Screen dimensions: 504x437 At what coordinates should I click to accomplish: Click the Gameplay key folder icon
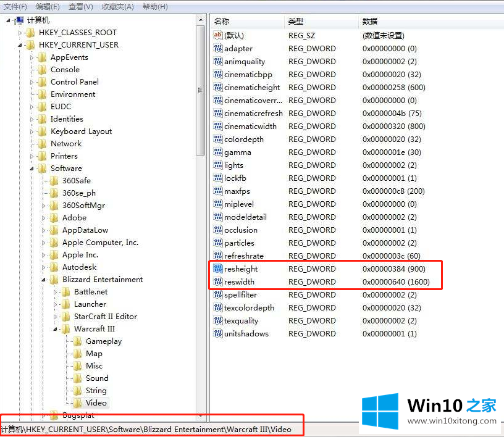point(77,341)
